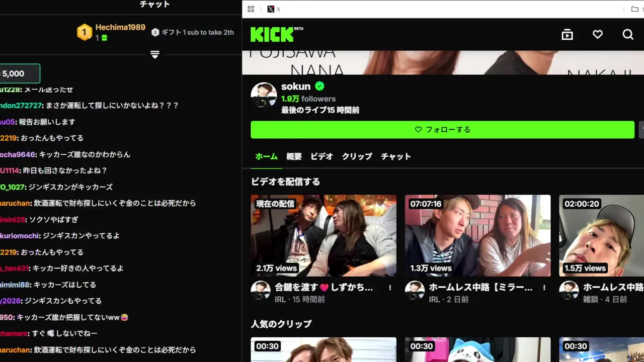The width and height of the screenshot is (644, 362).
Task: Click Hechima1989 in the chat leaderboard
Action: tap(120, 27)
